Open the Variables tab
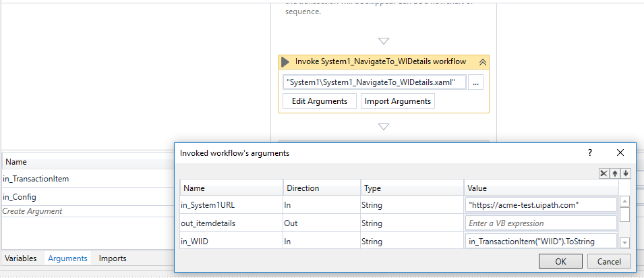Screen dimensions: 644x278 point(20,258)
